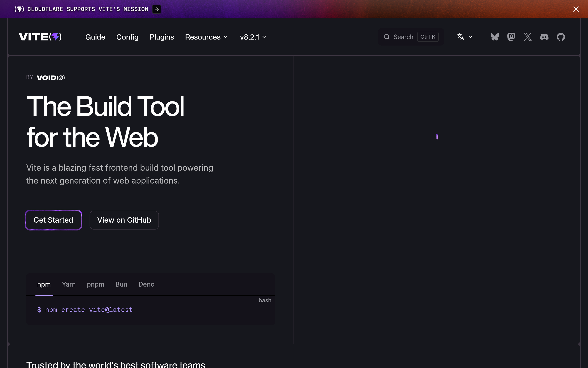Screen dimensions: 588x368
Task: Follow the Cloudflare Supports Vite's Mission link
Action: click(88, 9)
